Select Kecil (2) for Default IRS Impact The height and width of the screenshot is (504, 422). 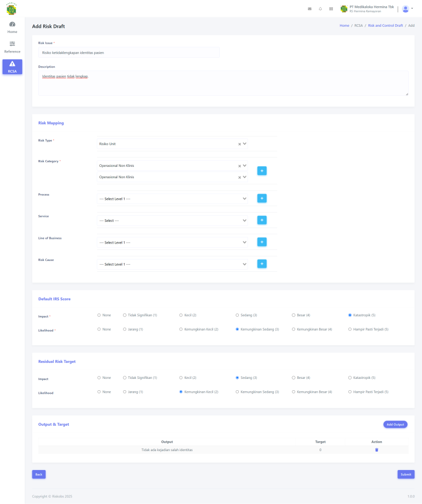(181, 315)
